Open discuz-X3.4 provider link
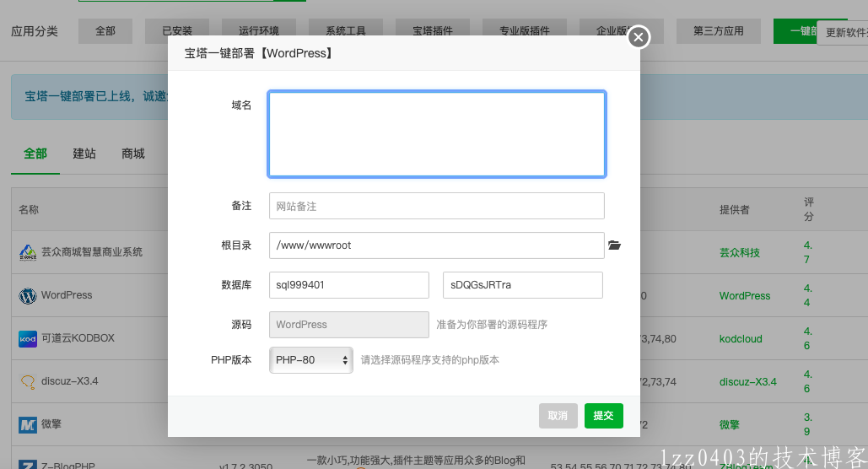Image resolution: width=868 pixels, height=469 pixels. 748,382
